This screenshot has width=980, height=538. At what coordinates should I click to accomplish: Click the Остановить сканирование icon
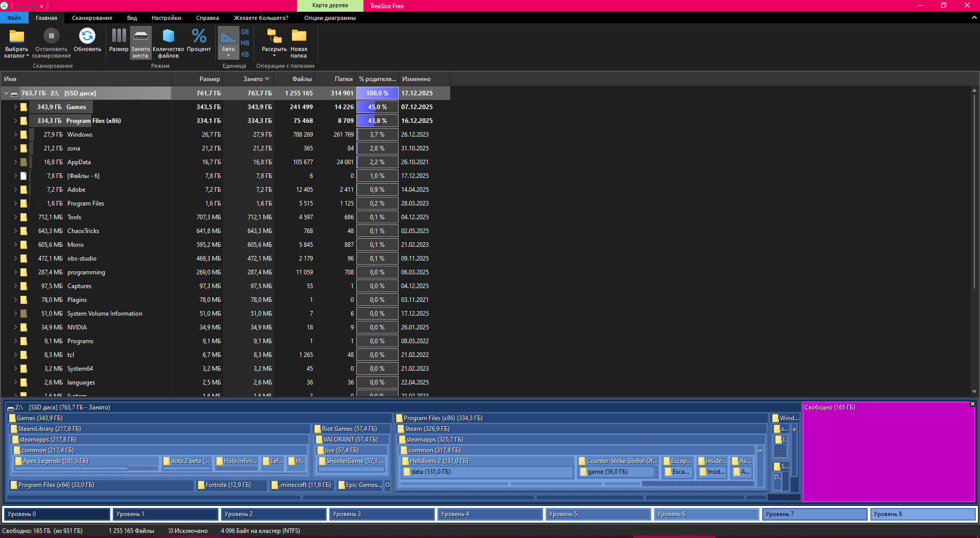click(x=51, y=36)
